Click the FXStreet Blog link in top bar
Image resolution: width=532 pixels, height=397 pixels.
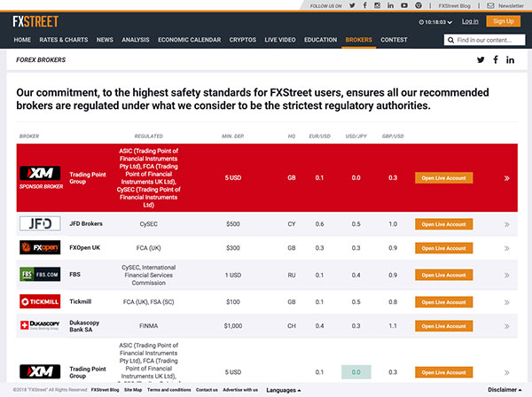coord(454,6)
